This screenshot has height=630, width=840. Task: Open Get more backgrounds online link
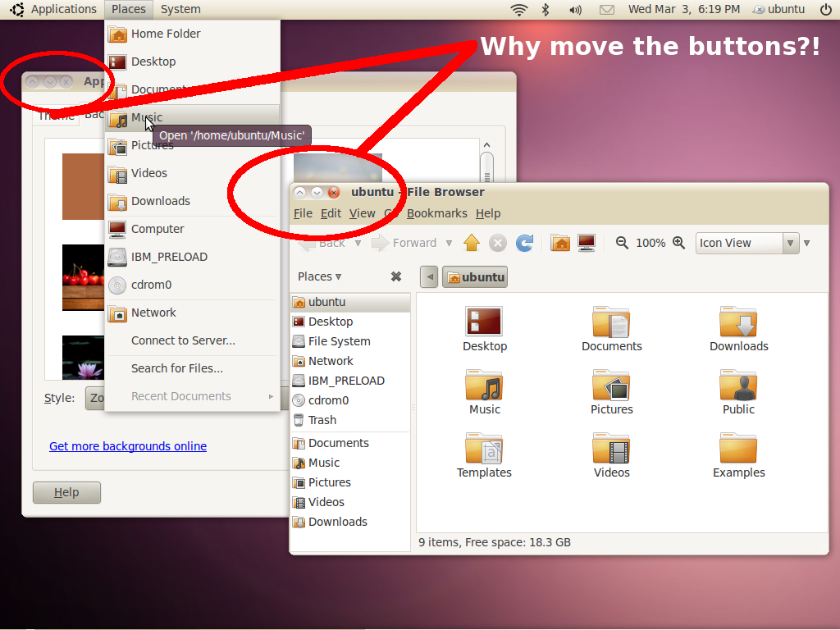128,446
